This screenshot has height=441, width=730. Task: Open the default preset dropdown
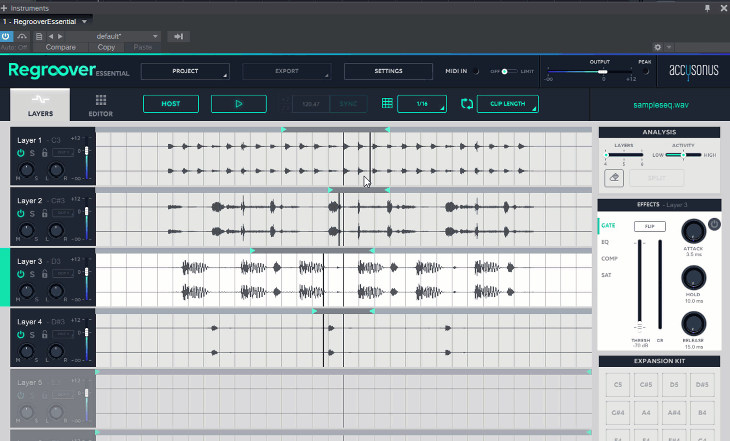coord(115,36)
